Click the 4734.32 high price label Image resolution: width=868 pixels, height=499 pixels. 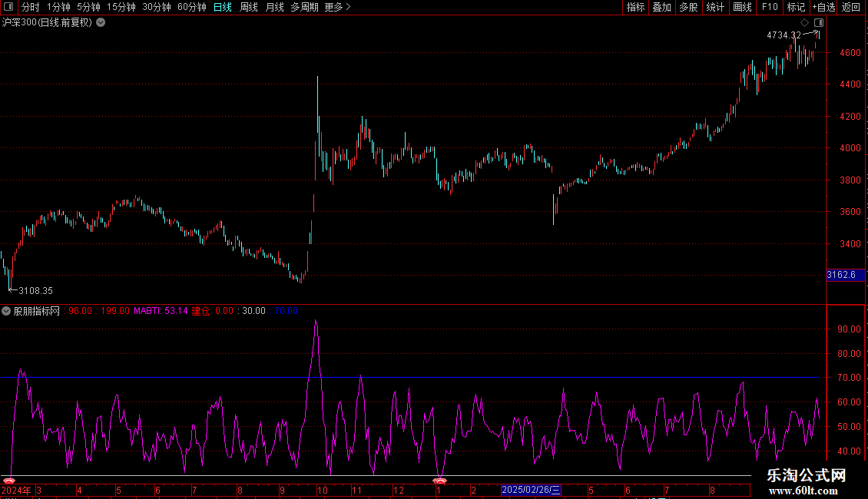click(784, 35)
